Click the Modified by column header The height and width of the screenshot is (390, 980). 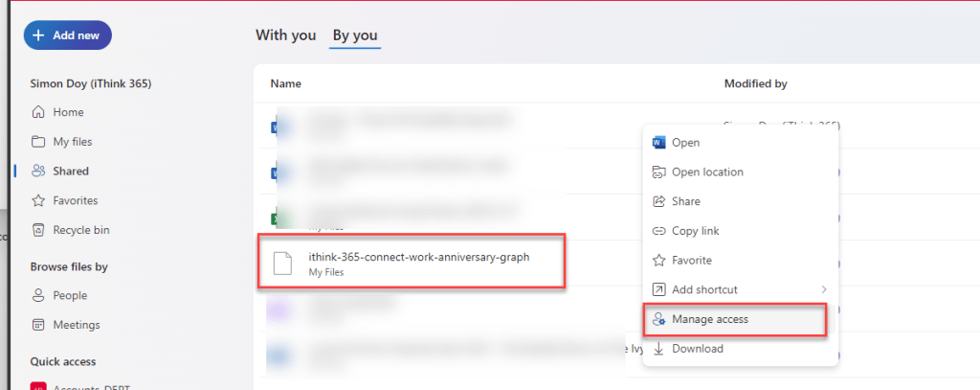click(x=755, y=84)
